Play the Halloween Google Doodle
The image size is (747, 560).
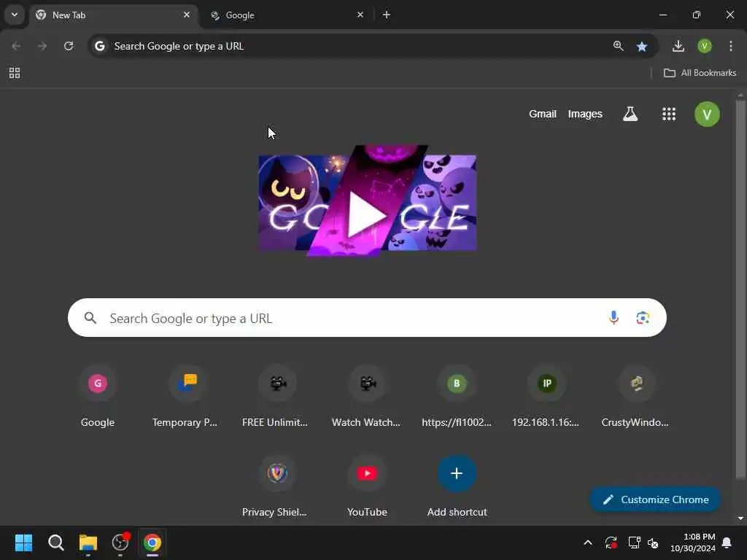click(x=368, y=201)
